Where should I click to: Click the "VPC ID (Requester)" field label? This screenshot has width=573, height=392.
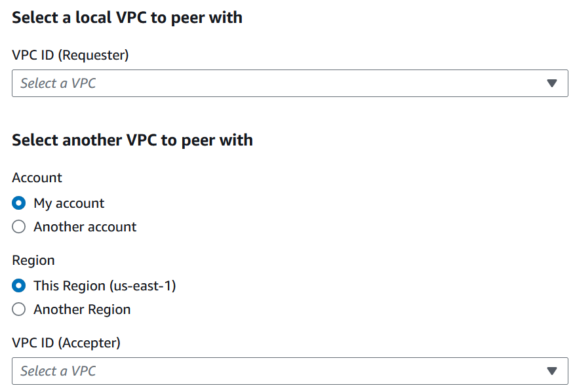tap(70, 55)
